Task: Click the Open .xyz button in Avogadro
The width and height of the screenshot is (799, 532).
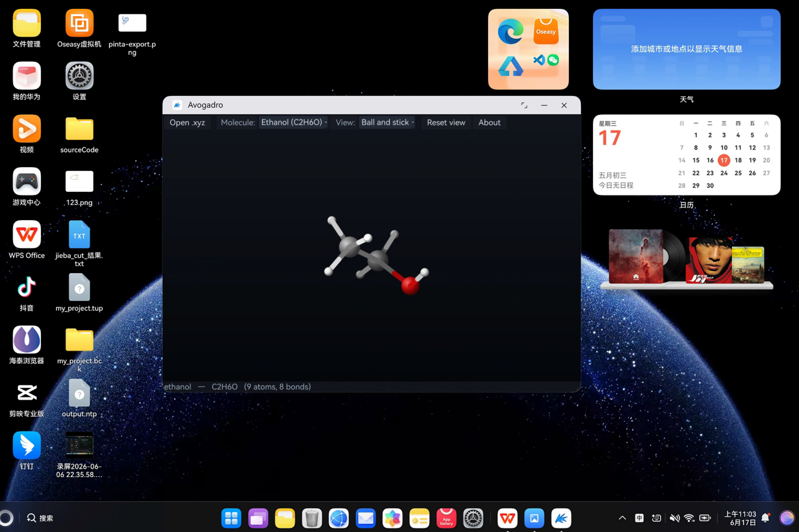Action: (187, 122)
